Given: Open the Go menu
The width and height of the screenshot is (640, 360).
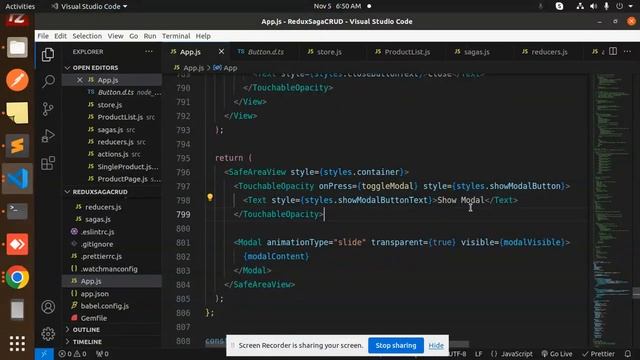Looking at the screenshot, I should tap(133, 36).
